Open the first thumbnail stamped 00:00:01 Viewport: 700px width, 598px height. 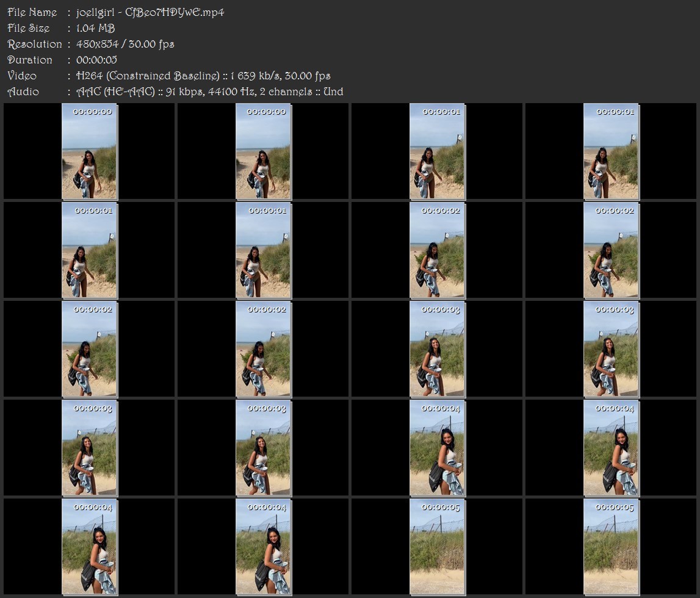pos(437,151)
